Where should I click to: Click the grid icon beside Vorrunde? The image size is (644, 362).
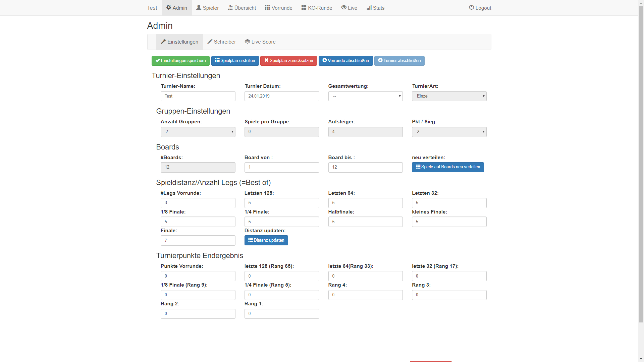[x=267, y=7]
